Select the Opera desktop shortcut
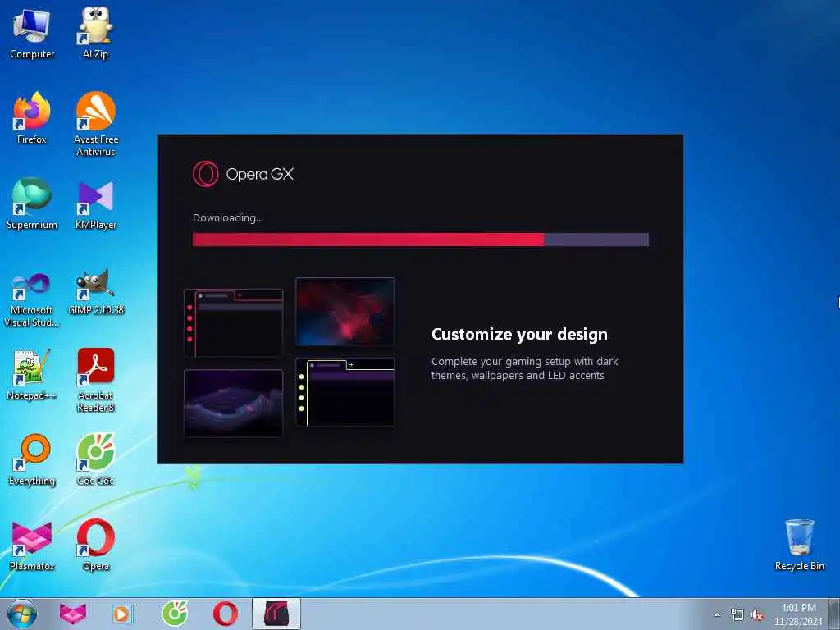This screenshot has height=630, width=840. [x=95, y=545]
